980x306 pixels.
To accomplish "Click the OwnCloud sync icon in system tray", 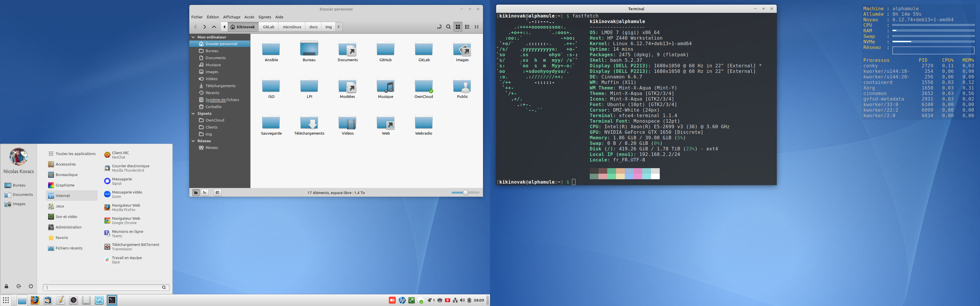I will pos(421,300).
